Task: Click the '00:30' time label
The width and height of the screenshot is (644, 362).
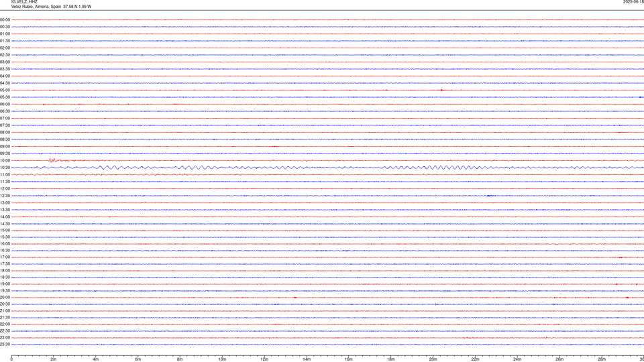Action: point(5,27)
